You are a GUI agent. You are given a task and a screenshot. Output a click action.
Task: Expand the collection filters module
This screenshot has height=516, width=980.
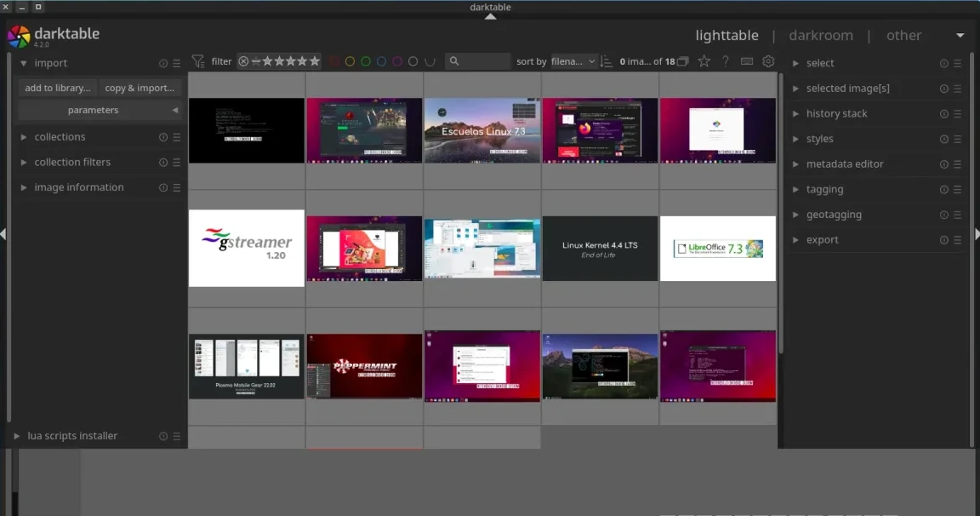click(x=23, y=162)
